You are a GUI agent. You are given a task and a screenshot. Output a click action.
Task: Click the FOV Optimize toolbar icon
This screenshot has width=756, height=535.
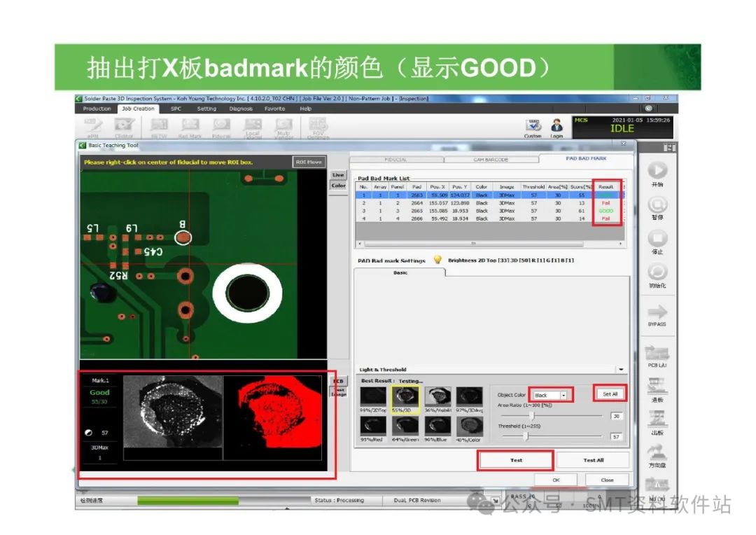click(x=318, y=127)
